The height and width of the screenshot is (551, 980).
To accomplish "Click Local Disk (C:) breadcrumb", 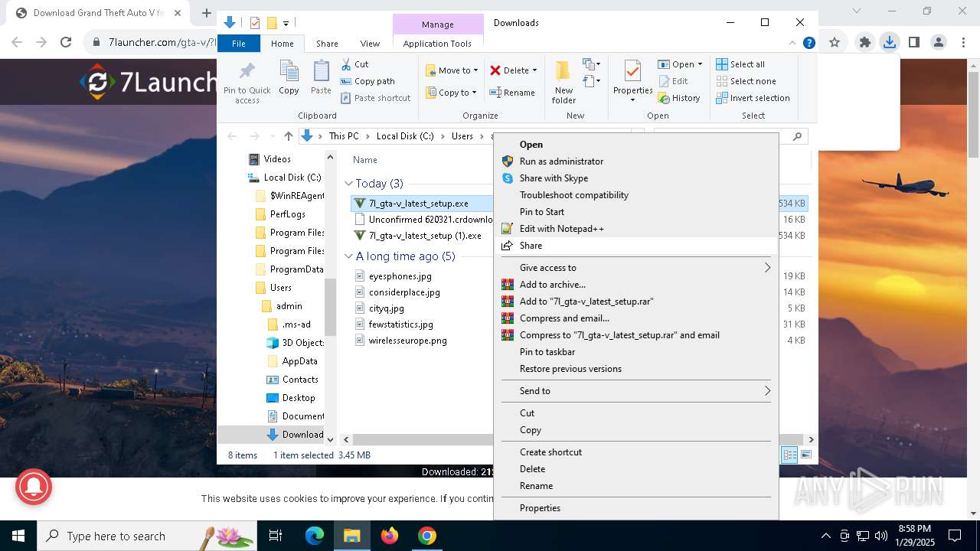I will coord(405,136).
